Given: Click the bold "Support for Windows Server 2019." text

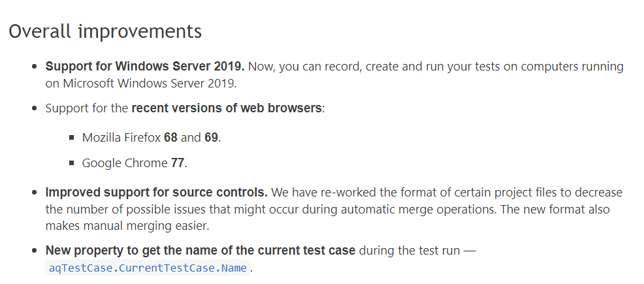Looking at the screenshot, I should (144, 67).
